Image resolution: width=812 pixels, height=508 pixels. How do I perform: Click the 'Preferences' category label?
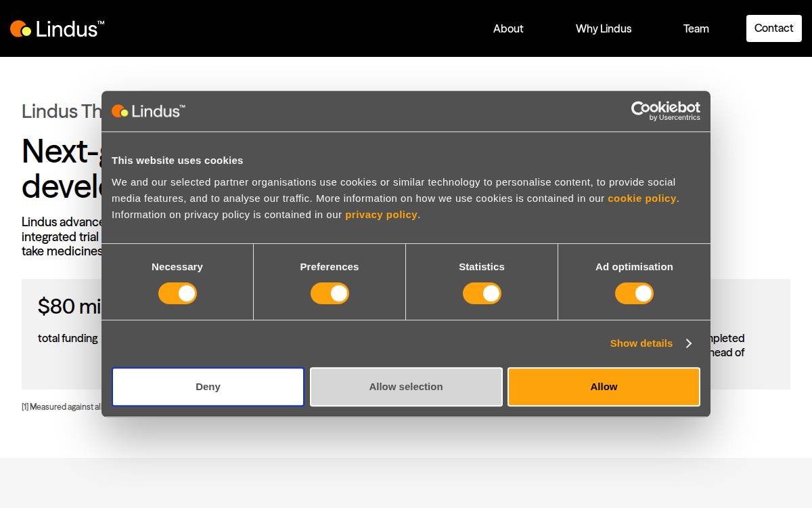coord(330,267)
